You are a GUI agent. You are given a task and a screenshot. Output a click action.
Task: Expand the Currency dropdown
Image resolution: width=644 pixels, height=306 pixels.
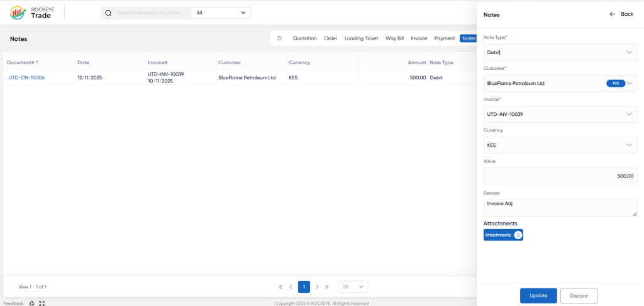pos(629,145)
